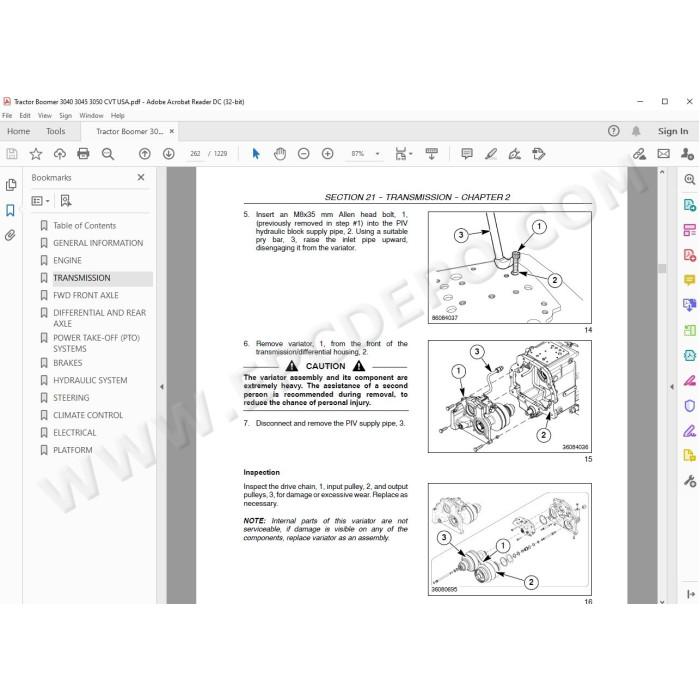Screen dimensions: 700x700
Task: Open the attachments panel
Action: click(10, 235)
